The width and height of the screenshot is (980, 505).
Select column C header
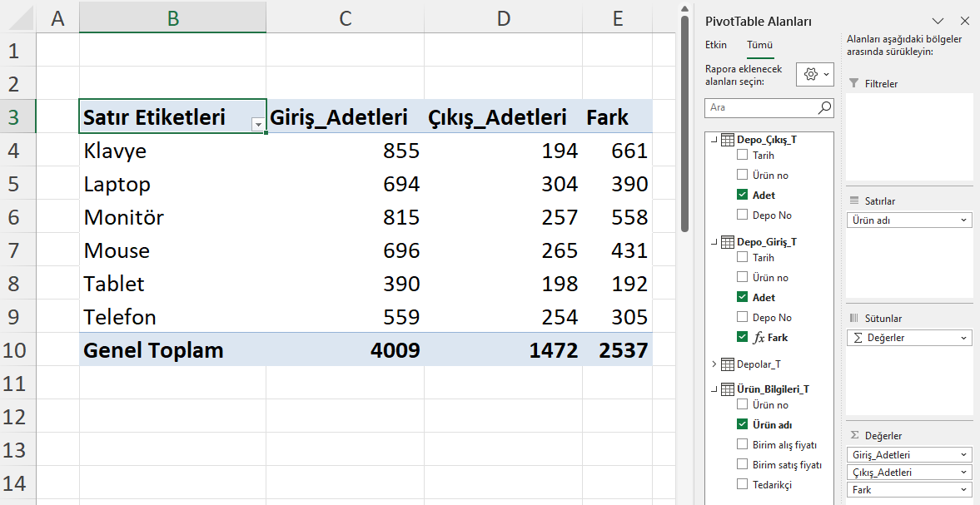tap(346, 18)
